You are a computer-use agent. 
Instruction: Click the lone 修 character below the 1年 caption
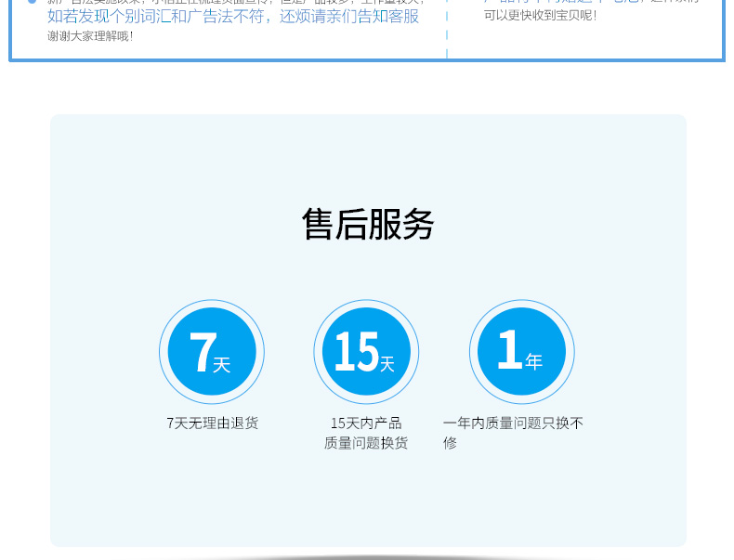point(451,444)
